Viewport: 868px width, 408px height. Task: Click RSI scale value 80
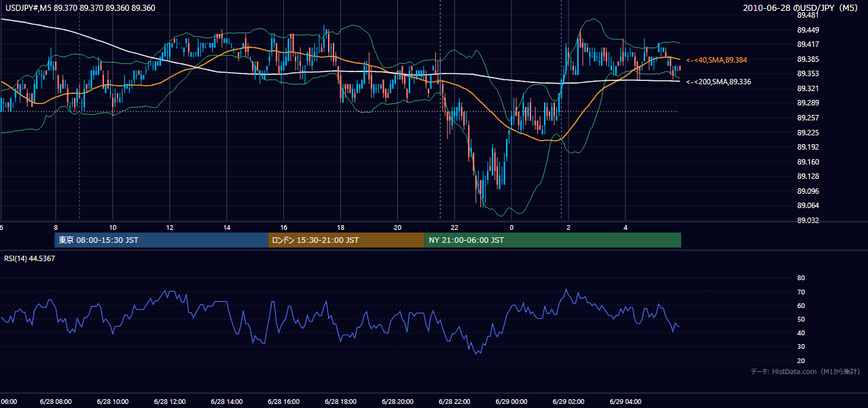click(x=801, y=278)
